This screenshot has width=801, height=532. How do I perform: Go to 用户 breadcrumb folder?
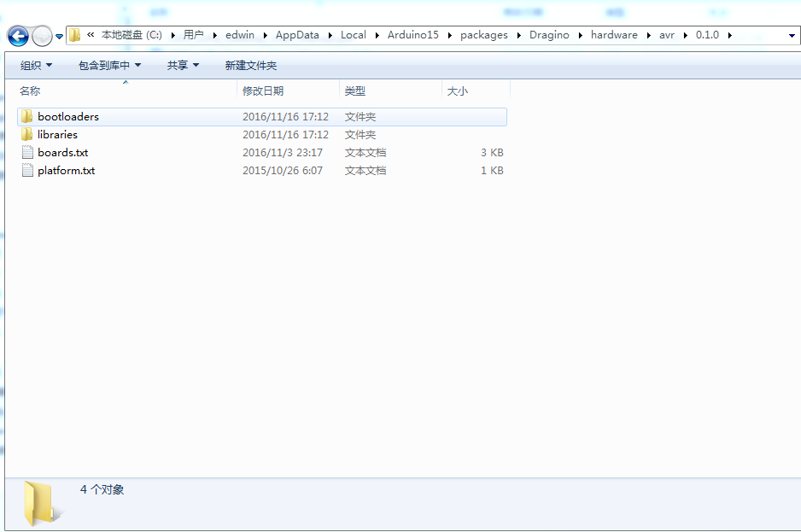point(194,35)
